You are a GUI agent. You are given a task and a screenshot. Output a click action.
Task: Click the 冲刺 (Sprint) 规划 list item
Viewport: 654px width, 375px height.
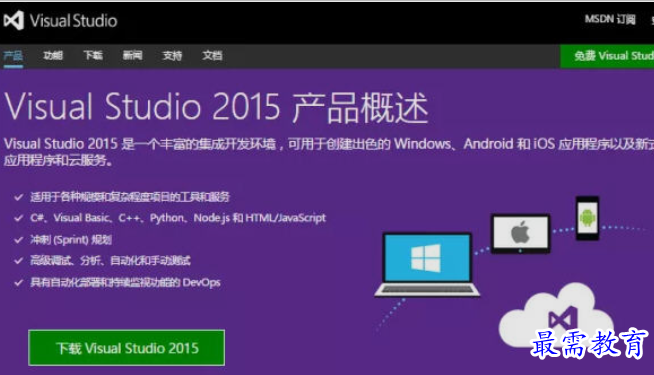71,240
